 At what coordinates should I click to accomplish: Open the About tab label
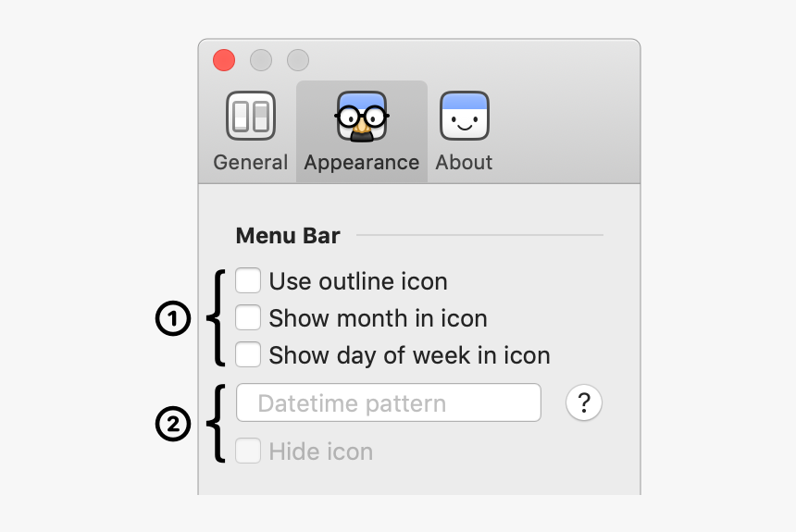[464, 163]
